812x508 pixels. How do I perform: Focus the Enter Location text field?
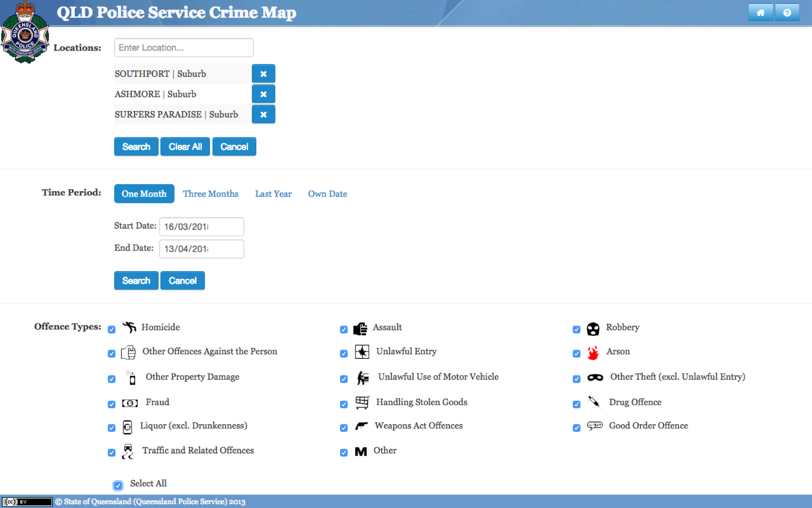[x=184, y=48]
